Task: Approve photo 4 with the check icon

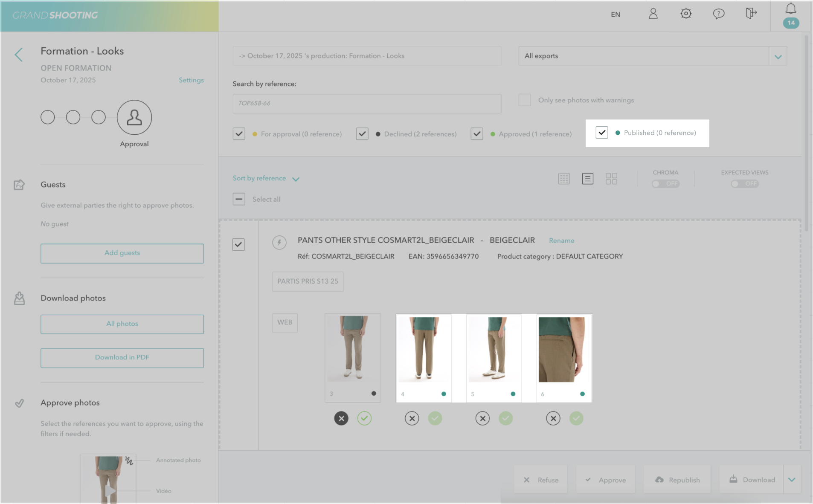Action: (x=435, y=418)
